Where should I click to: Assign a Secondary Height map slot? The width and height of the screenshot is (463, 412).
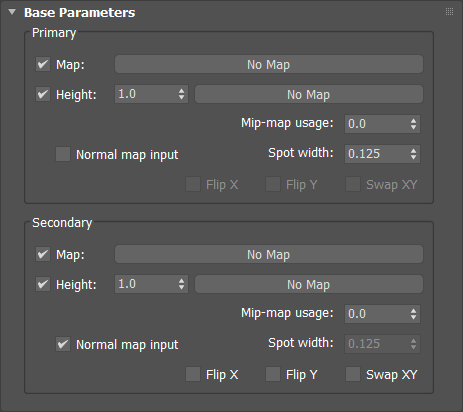pyautogui.click(x=309, y=284)
